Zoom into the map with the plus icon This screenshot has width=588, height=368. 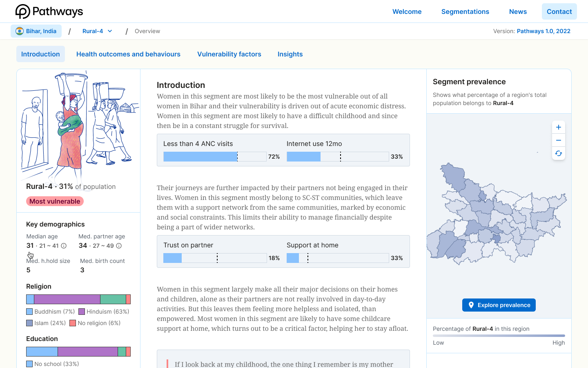pyautogui.click(x=558, y=127)
